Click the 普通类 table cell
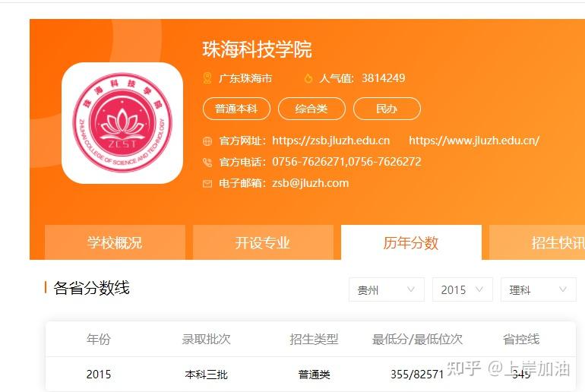This screenshot has width=585, height=392. click(x=314, y=374)
